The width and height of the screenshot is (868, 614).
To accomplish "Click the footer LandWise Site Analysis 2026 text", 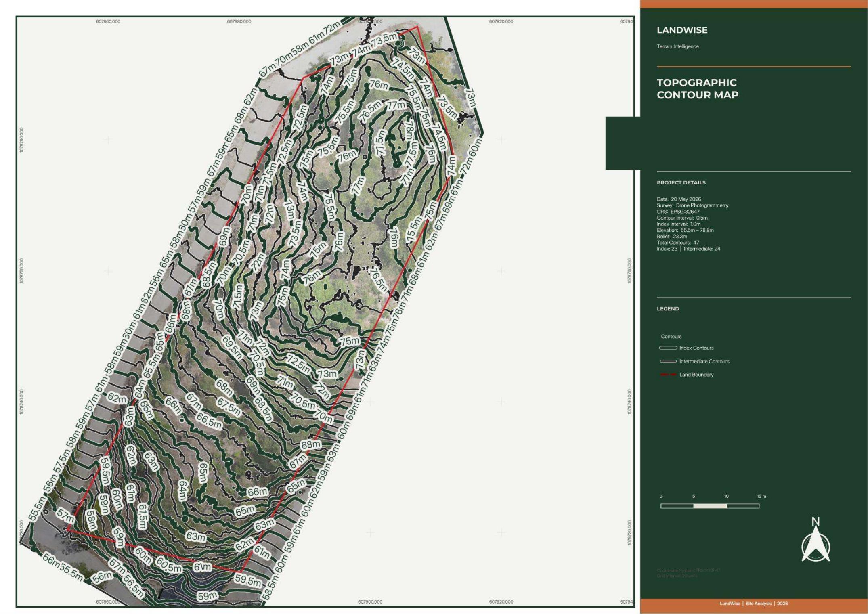I will pyautogui.click(x=753, y=604).
